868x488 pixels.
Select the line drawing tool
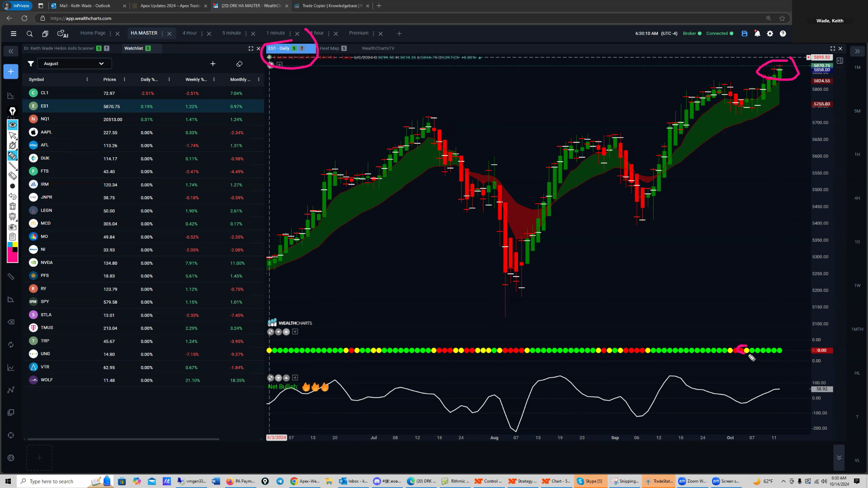[12, 166]
